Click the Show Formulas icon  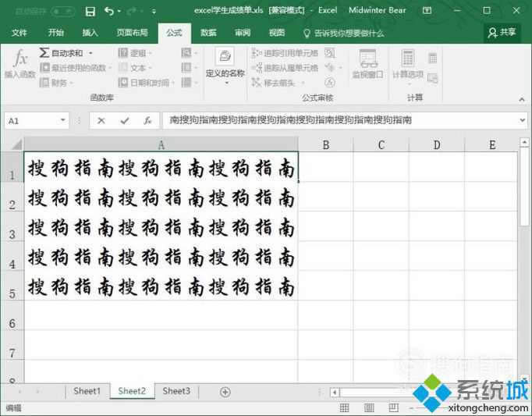pyautogui.click(x=330, y=53)
